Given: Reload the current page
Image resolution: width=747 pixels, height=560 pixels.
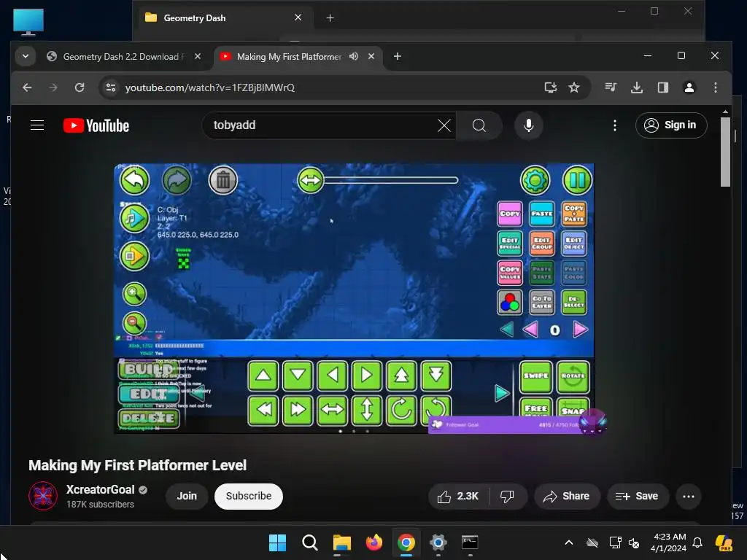Looking at the screenshot, I should [x=80, y=87].
